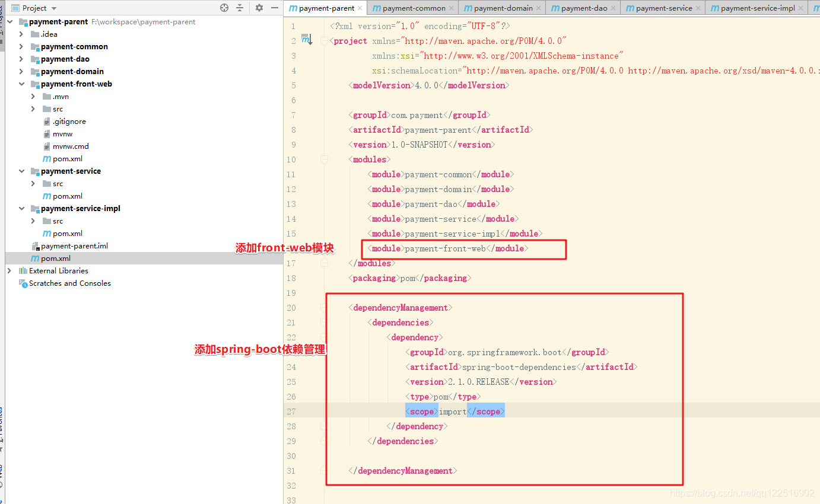Hide the Project tool window

point(274,8)
